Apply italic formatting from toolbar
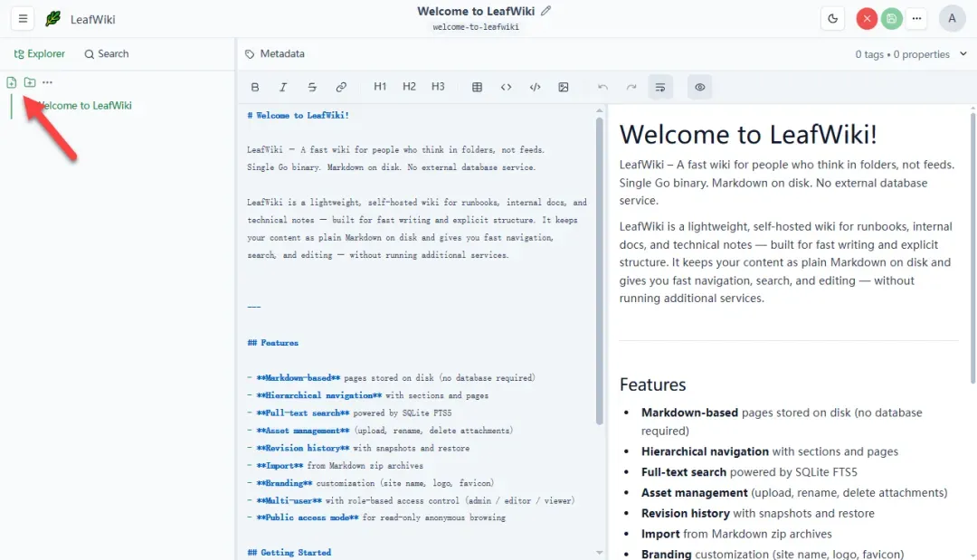Screen dimensions: 977x560 point(283,87)
